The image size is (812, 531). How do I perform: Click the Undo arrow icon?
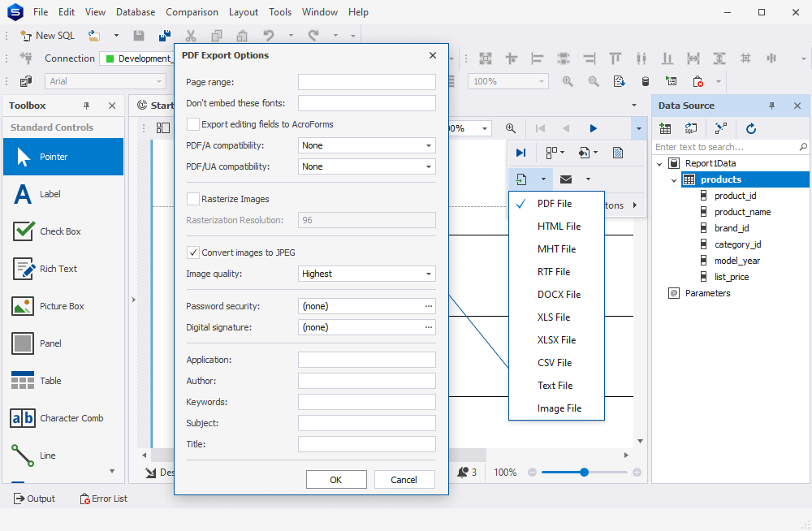(268, 35)
